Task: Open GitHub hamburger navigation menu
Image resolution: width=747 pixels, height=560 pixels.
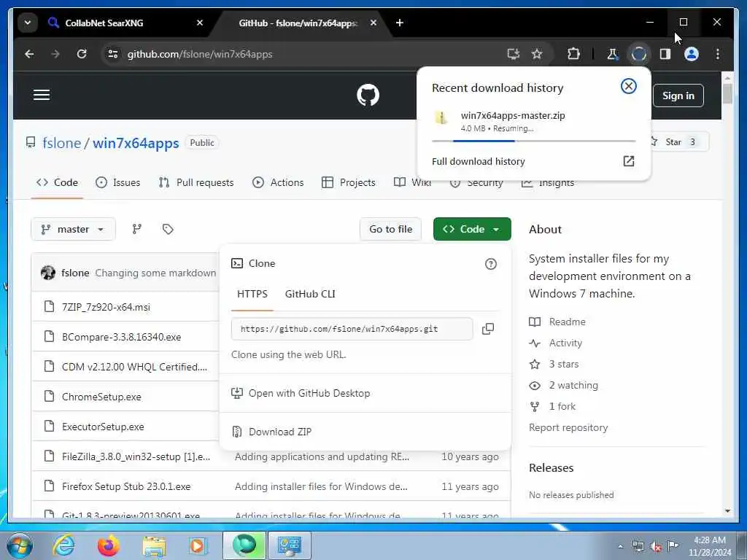Action: (x=42, y=95)
